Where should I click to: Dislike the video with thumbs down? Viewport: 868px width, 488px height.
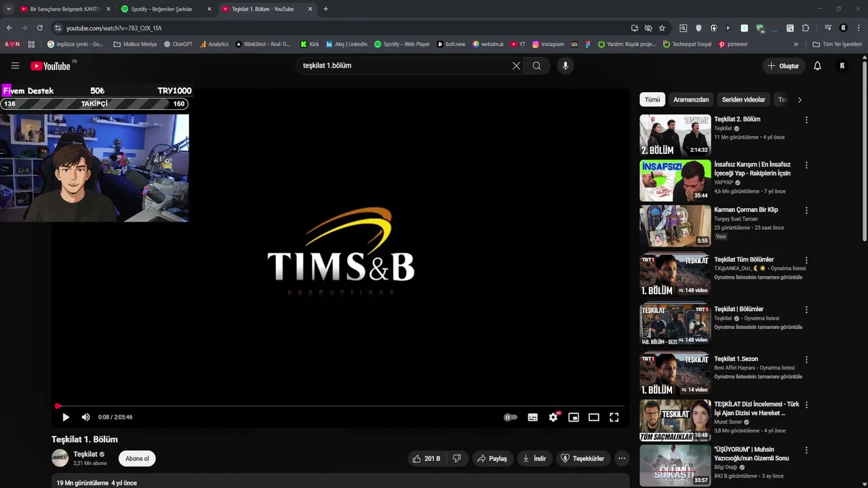457,459
